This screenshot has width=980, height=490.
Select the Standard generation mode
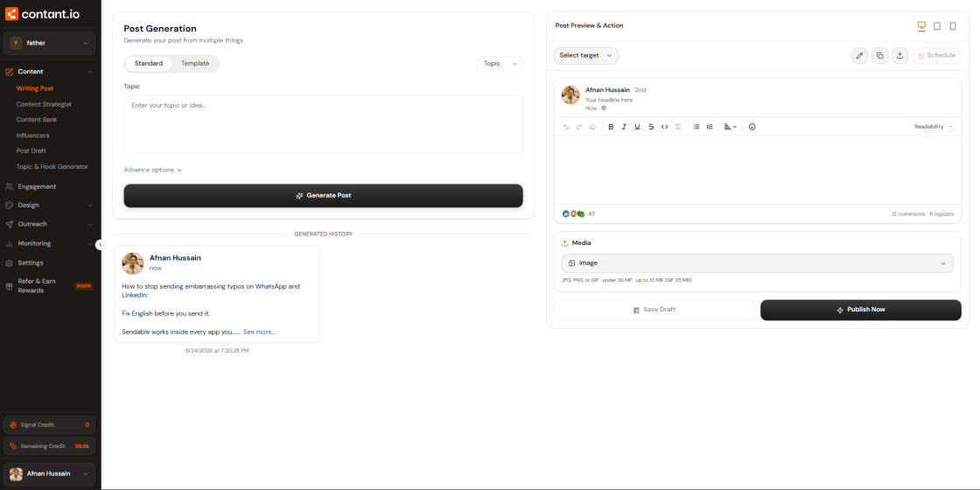pos(149,63)
